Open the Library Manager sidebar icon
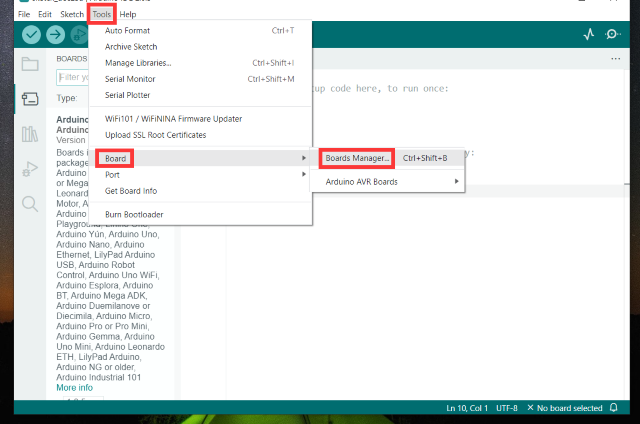Image resolution: width=640 pixels, height=424 pixels. click(x=30, y=134)
